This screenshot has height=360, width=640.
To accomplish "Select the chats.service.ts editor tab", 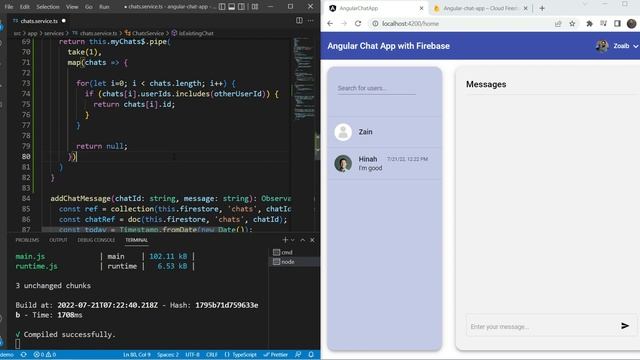I will coord(39,20).
